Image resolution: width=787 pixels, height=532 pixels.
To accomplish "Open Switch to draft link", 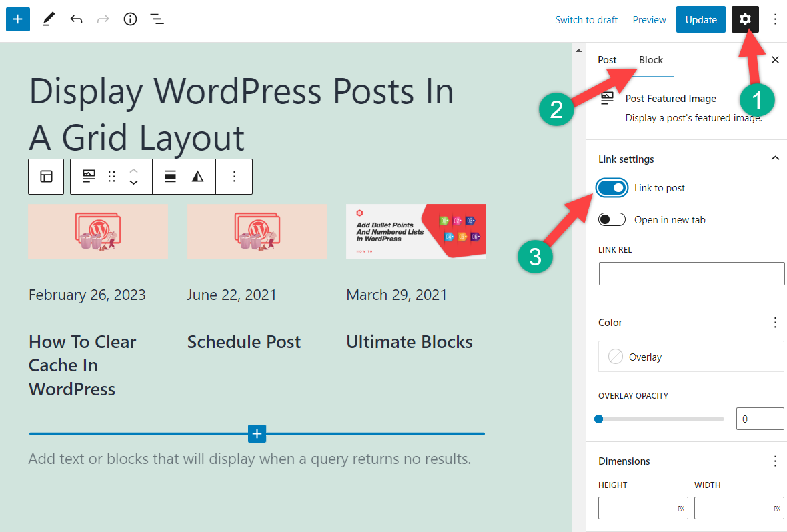I will tap(586, 19).
